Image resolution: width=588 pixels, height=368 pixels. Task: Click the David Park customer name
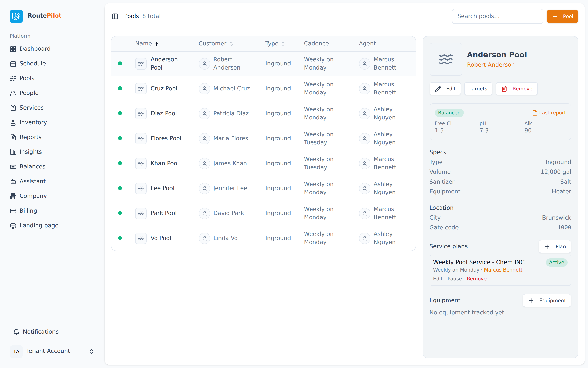[x=229, y=213]
